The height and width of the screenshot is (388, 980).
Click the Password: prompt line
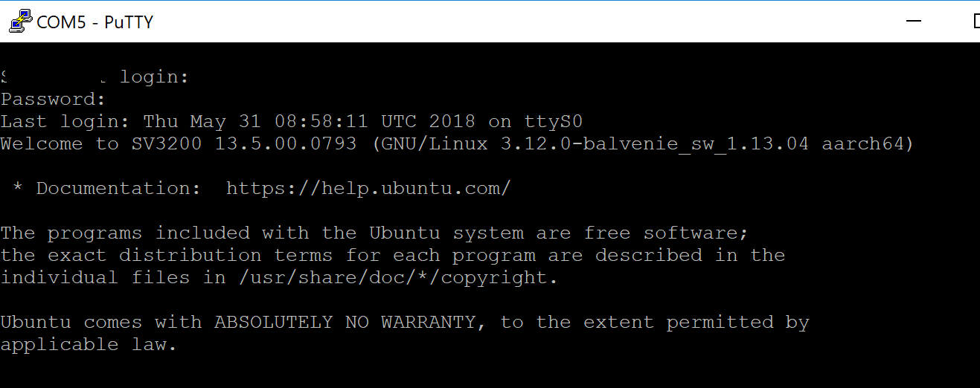point(54,99)
